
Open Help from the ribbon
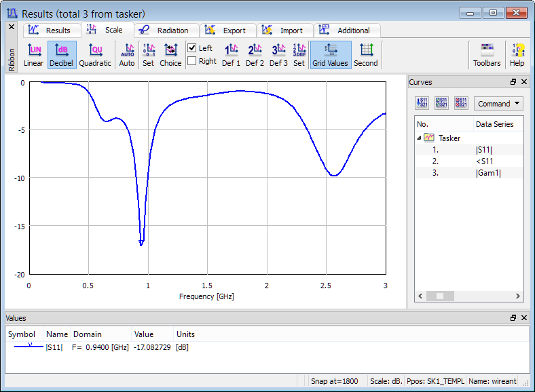coord(517,55)
